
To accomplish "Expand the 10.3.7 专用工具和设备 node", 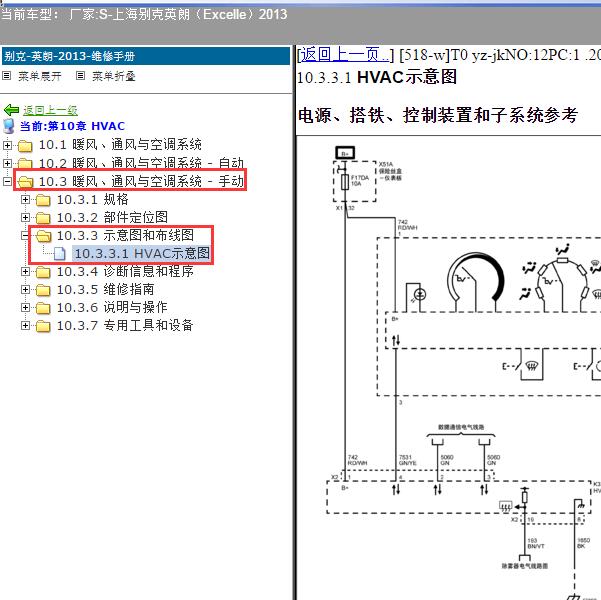I will pos(25,325).
